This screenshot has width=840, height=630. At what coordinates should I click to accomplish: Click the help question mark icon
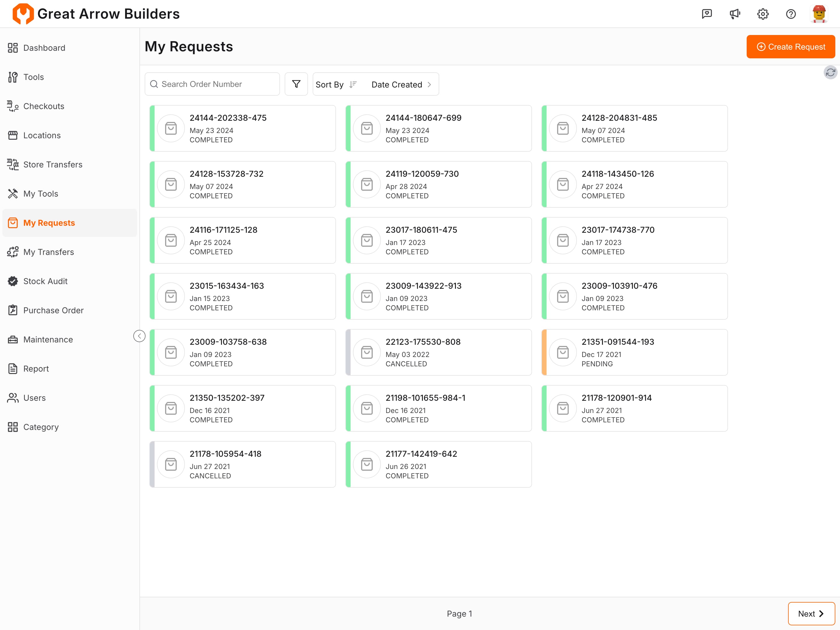tap(791, 14)
